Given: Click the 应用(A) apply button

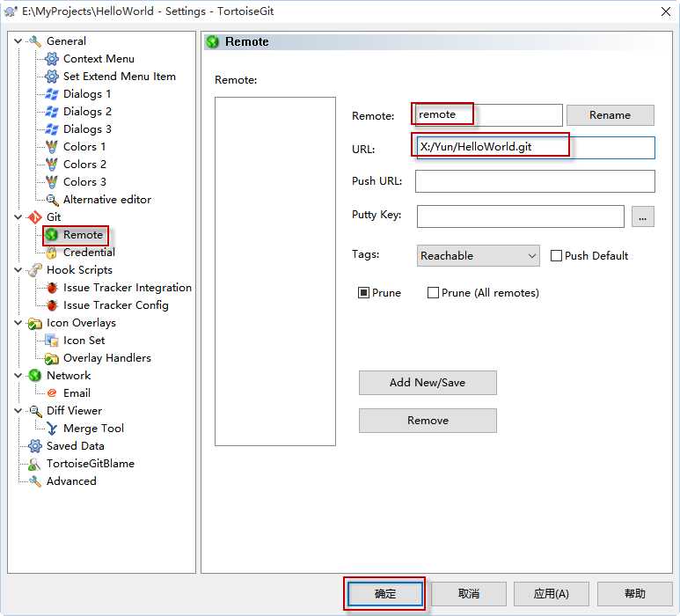Looking at the screenshot, I should point(552,593).
